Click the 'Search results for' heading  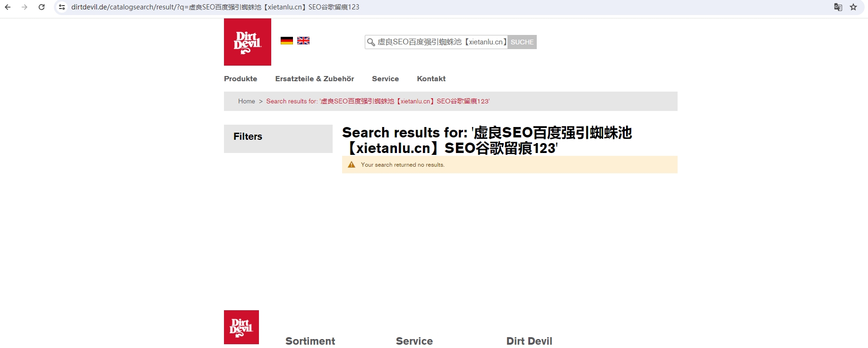point(487,140)
